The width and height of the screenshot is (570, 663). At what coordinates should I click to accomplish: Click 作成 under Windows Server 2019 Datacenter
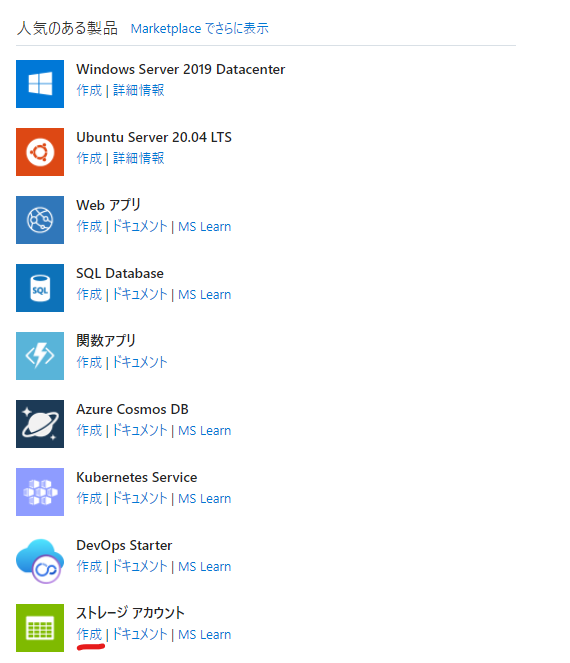click(x=89, y=90)
